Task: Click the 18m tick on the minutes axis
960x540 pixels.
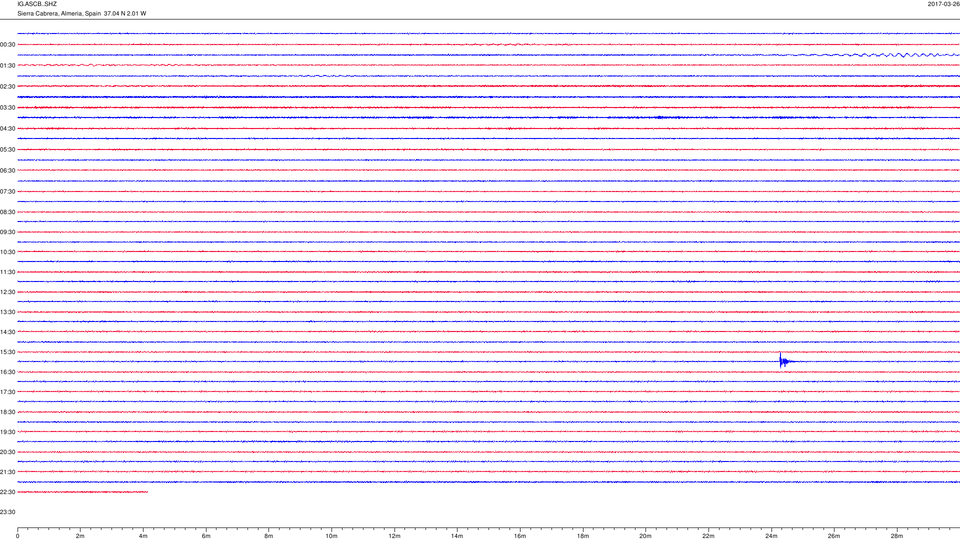Action: (x=583, y=536)
